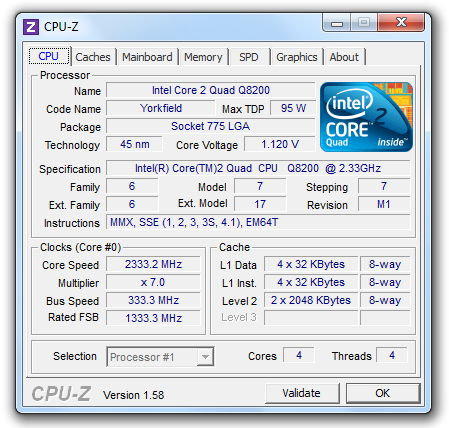Click the Ext. Family value '6'

(132, 204)
